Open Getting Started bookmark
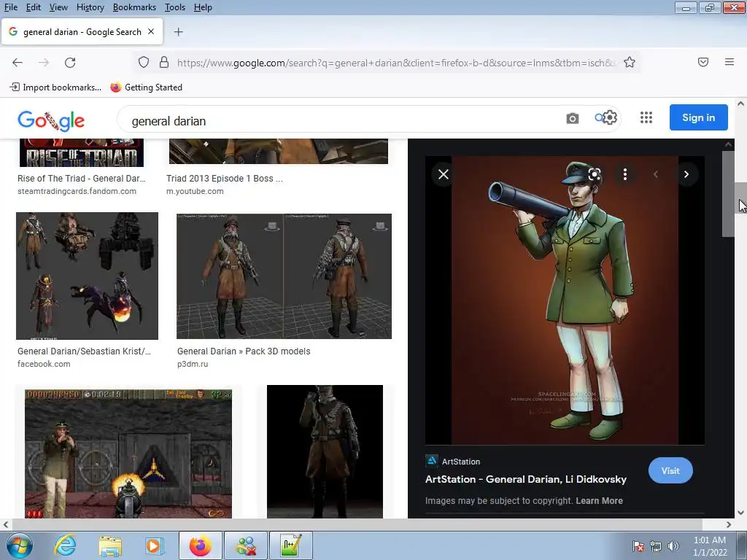The height and width of the screenshot is (560, 747). point(146,87)
